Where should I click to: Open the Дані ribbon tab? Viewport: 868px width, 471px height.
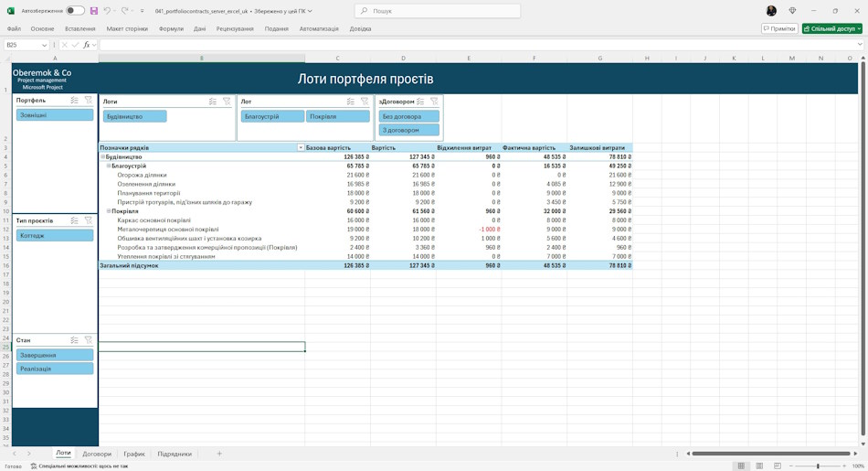tap(200, 29)
